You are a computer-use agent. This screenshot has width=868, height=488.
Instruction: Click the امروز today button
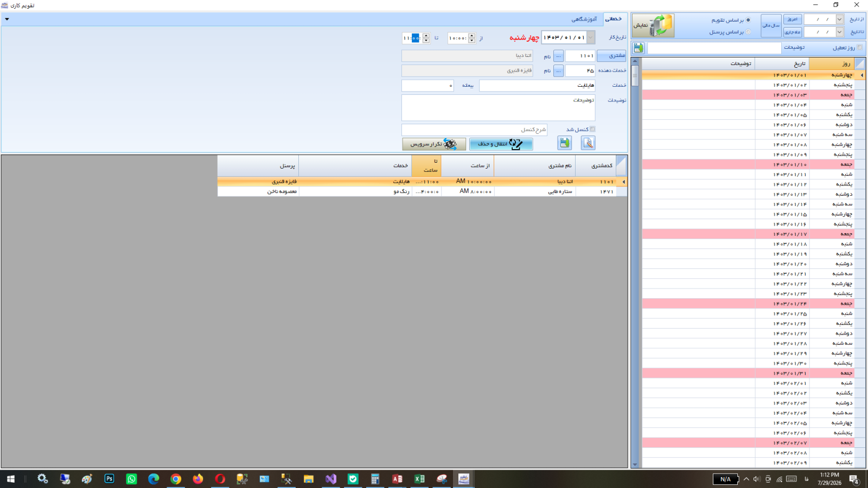coord(793,20)
